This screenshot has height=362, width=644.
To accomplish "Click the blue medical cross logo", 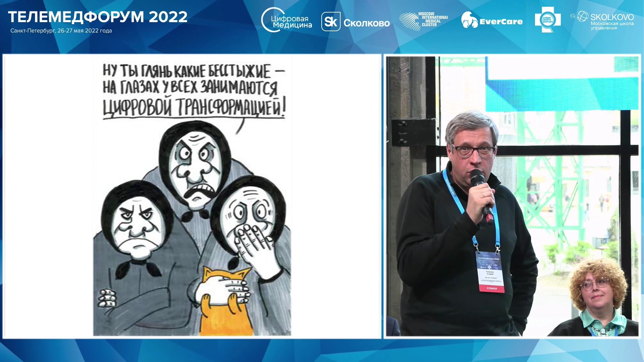I will pos(547,20).
